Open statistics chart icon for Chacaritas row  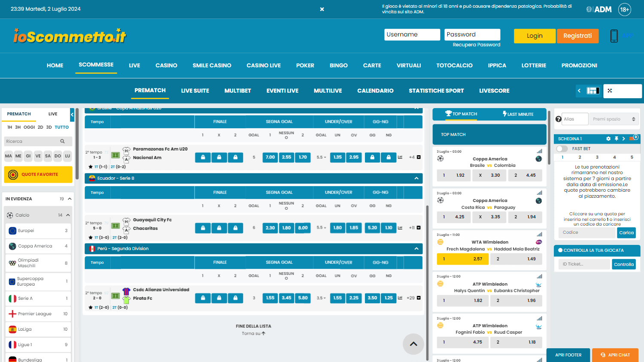(400, 227)
